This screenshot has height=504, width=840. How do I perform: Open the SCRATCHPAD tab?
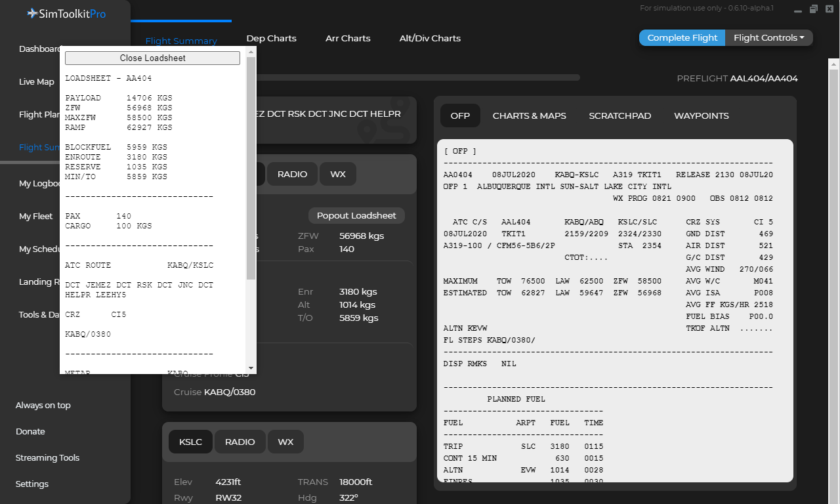pyautogui.click(x=620, y=115)
